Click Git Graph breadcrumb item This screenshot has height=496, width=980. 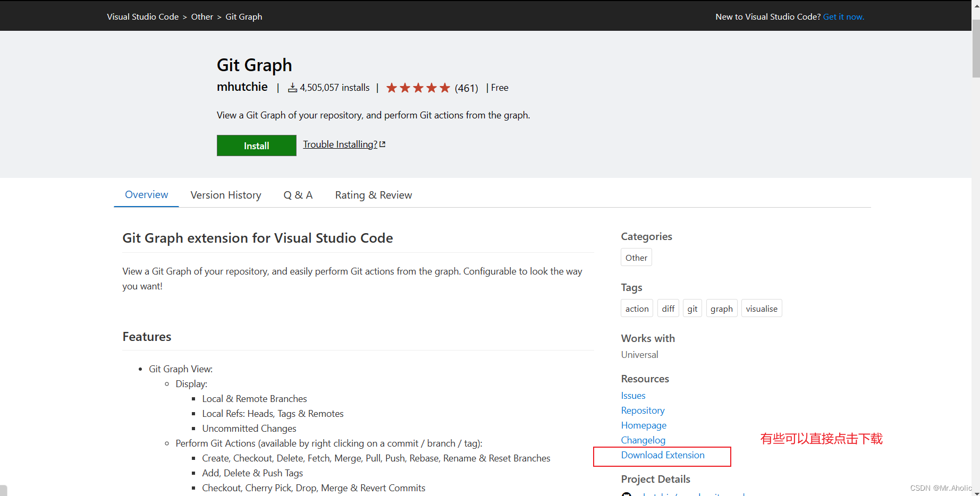(x=244, y=16)
